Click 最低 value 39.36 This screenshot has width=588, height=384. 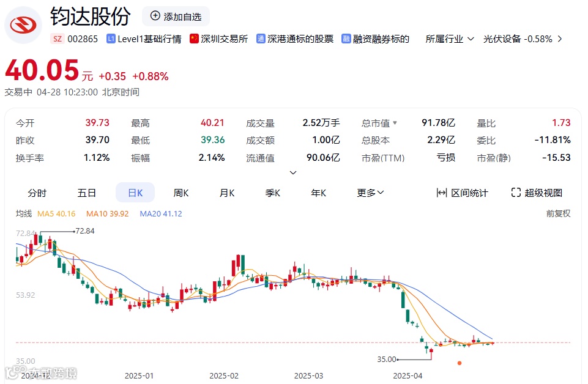tap(212, 140)
